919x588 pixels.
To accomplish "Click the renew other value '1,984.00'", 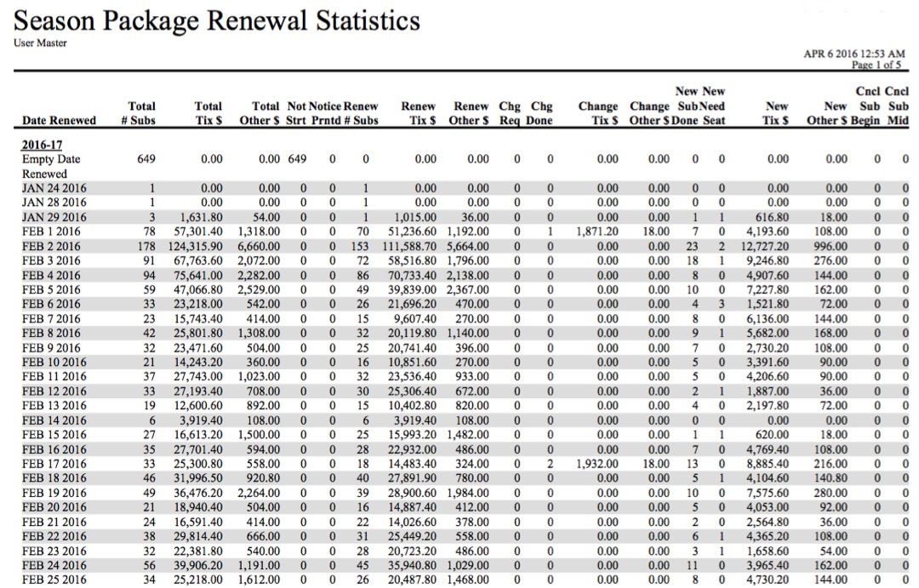I will click(468, 493).
